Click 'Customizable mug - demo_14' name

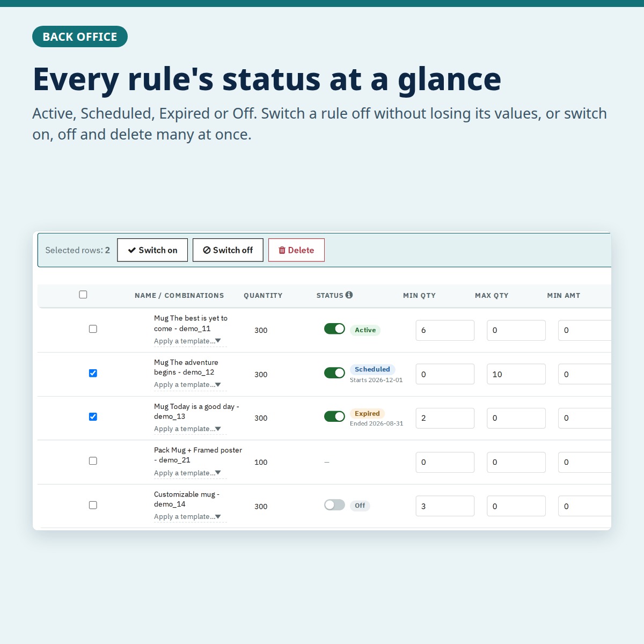click(x=187, y=499)
